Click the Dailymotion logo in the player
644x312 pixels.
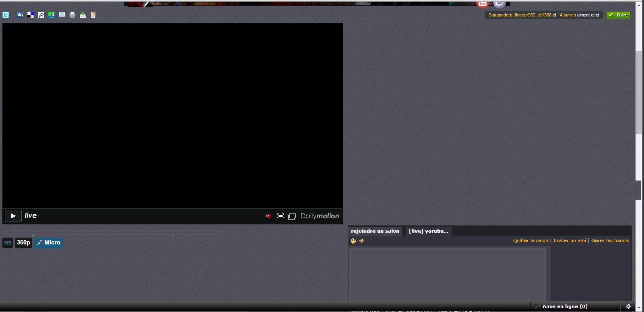pyautogui.click(x=320, y=216)
